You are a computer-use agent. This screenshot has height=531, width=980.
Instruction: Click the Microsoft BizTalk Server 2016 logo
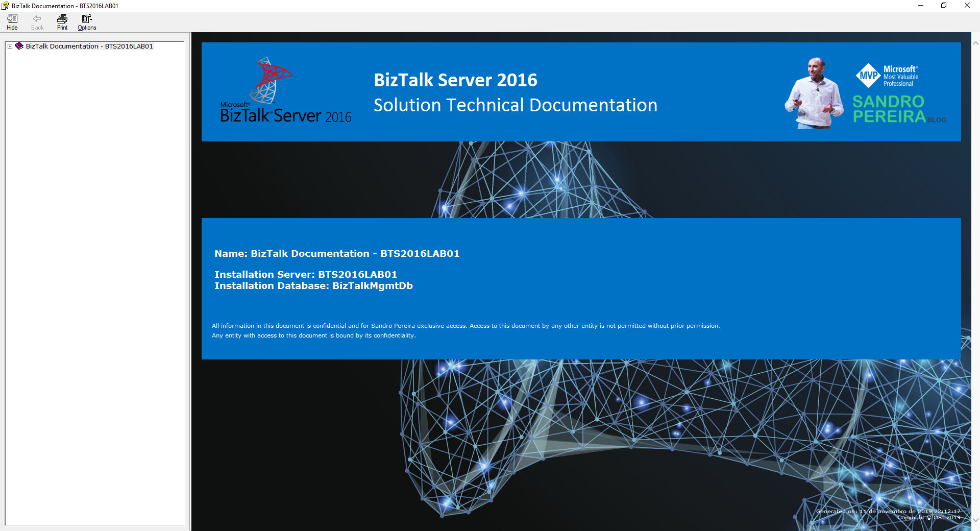pos(285,91)
